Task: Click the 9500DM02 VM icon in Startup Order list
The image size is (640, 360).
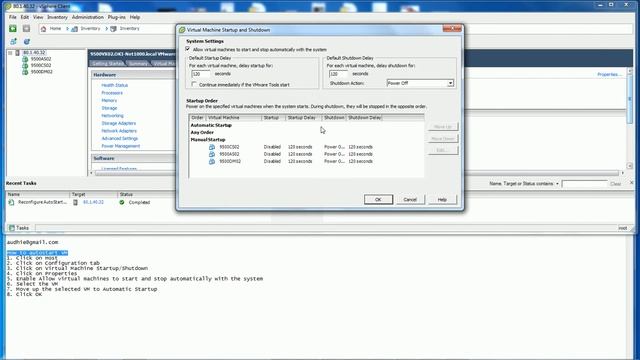Action: [212, 162]
